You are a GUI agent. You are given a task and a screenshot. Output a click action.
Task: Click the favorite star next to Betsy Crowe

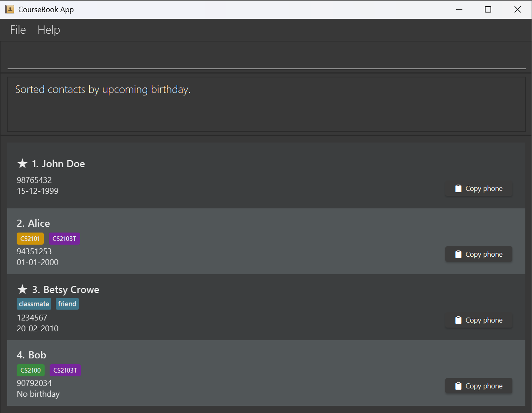(23, 290)
